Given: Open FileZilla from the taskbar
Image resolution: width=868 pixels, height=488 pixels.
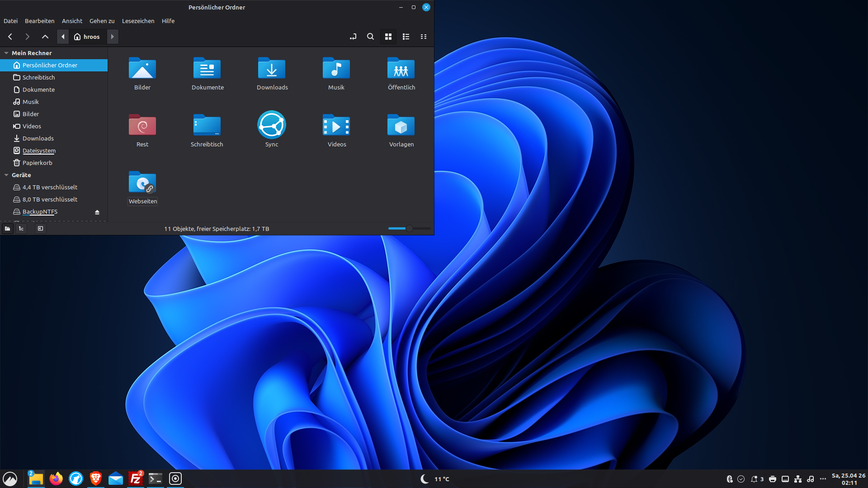Looking at the screenshot, I should (136, 479).
